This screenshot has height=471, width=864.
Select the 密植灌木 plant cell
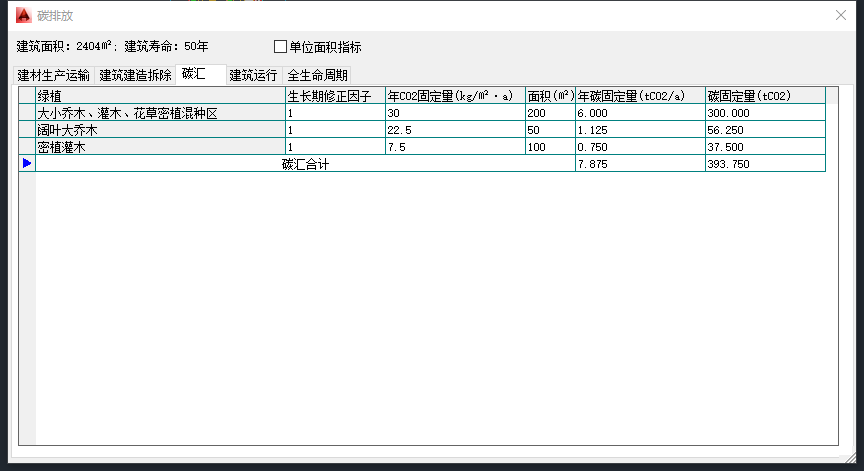[160, 147]
